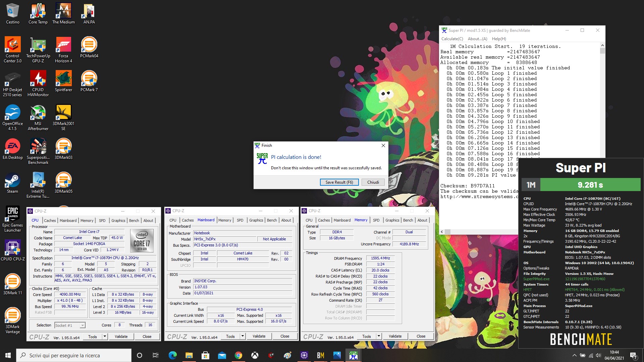Switch to SPD tab in CPU-Z Mainboard window
The image size is (644, 362).
(240, 220)
